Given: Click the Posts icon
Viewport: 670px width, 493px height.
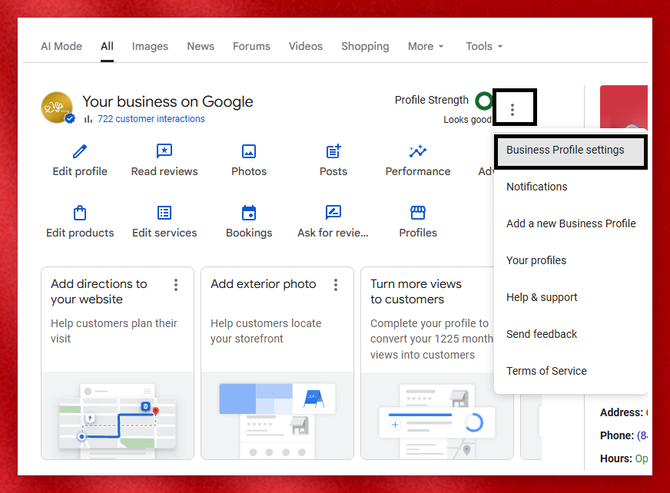Looking at the screenshot, I should point(333,151).
